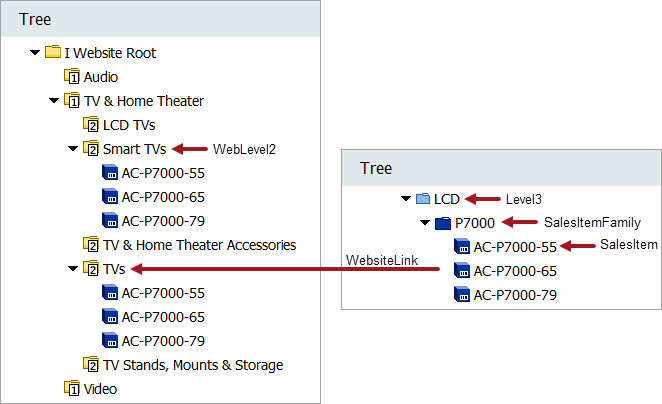Collapse the TVs node
The height and width of the screenshot is (404, 662).
[73, 269]
